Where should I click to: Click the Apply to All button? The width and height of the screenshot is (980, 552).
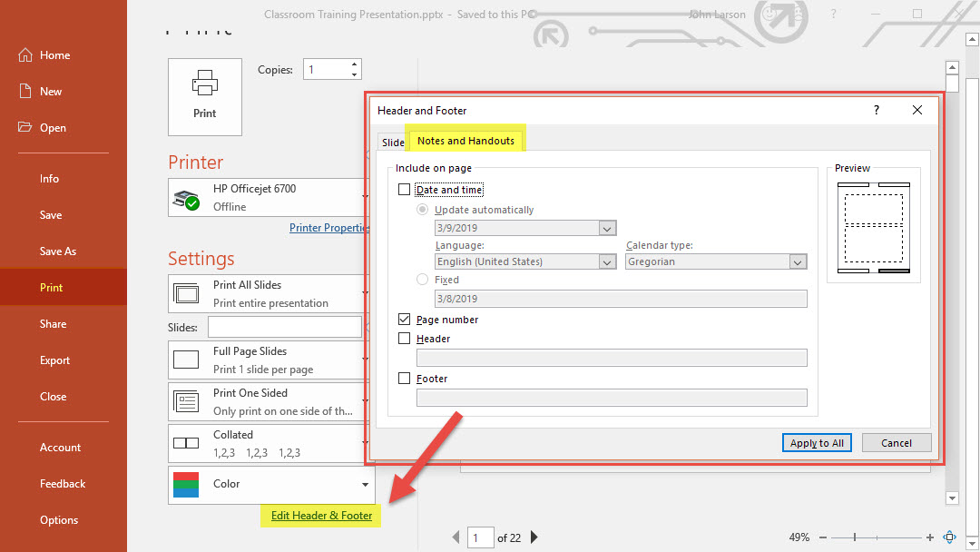click(817, 443)
